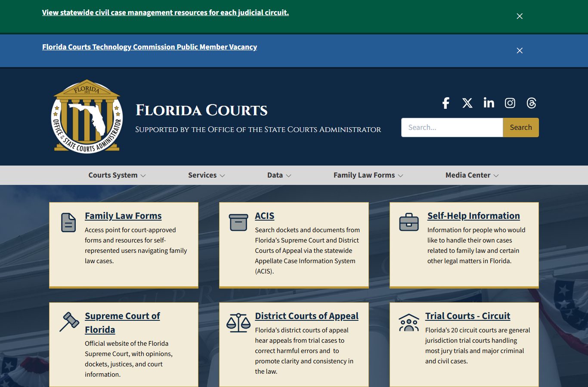Click the Florida Courts seal logo
Screen dimensions: 588x387
(x=87, y=116)
